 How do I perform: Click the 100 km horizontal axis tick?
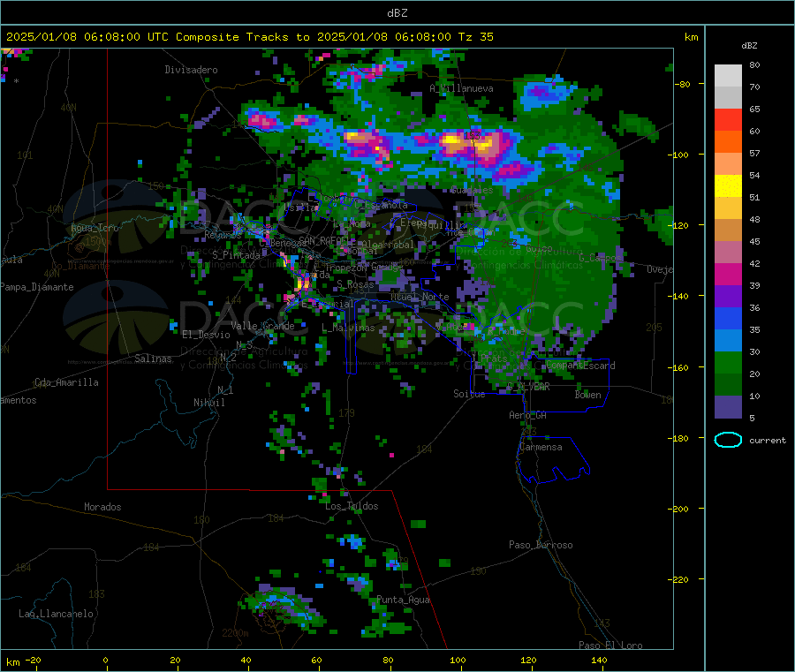tap(458, 661)
